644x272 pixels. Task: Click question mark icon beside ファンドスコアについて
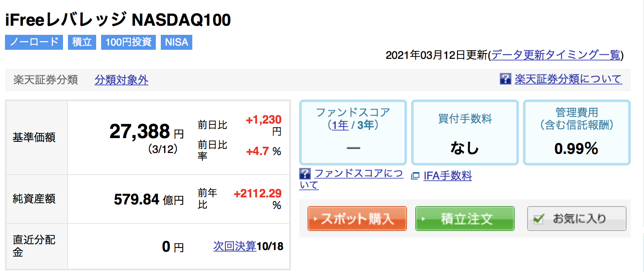click(x=305, y=173)
